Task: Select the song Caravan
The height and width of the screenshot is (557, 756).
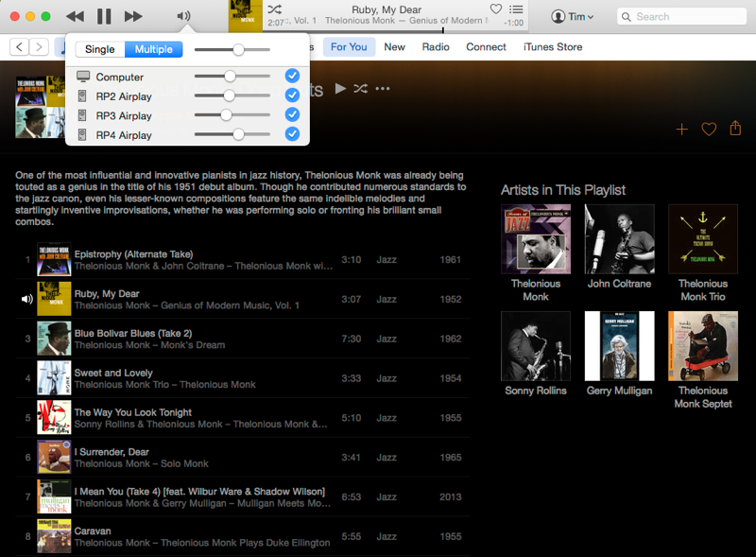Action: click(x=243, y=536)
